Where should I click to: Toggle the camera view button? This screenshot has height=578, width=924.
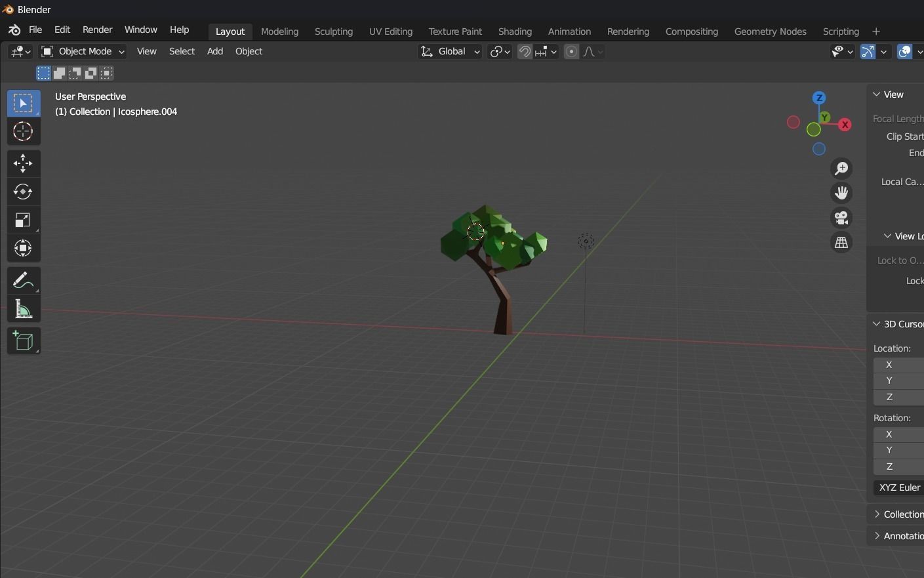[x=841, y=218]
